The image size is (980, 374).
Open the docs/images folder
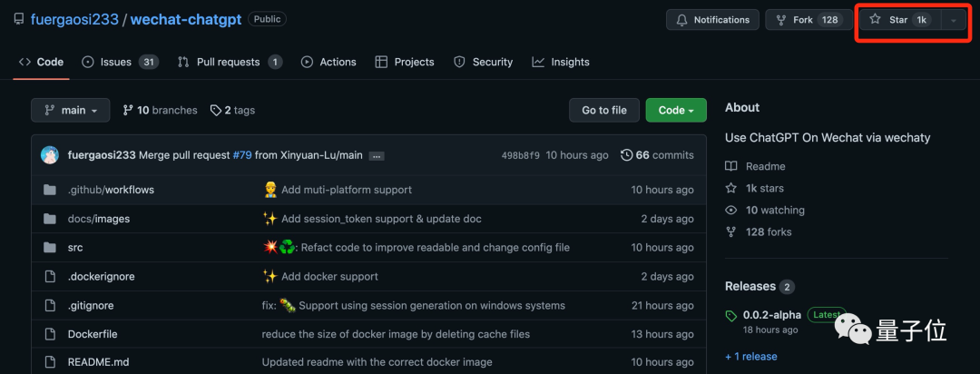[x=99, y=219]
